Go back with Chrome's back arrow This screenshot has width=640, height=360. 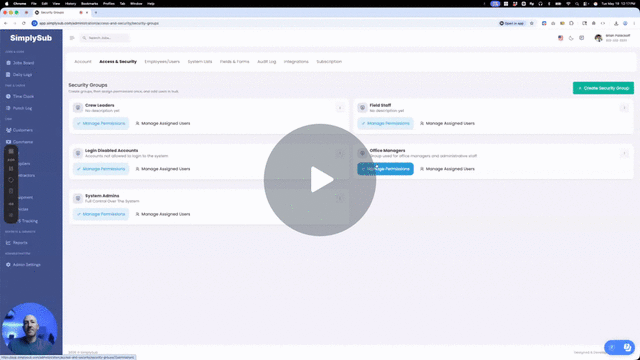tap(6, 23)
